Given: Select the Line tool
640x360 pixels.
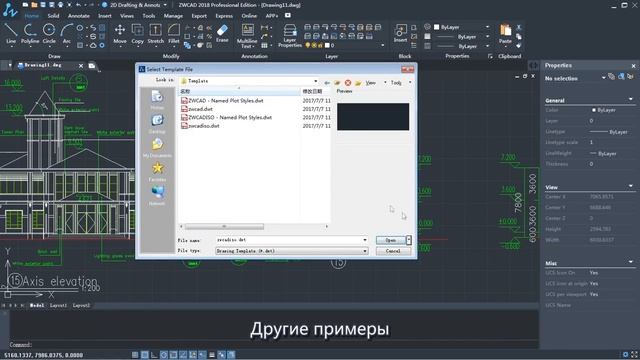Looking at the screenshot, I should 11,33.
